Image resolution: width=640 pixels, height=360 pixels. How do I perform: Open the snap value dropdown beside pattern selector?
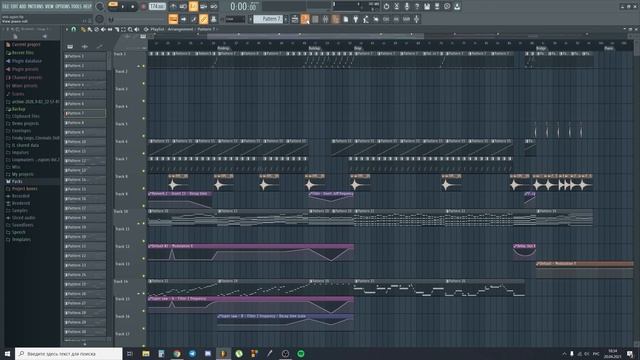coord(235,19)
